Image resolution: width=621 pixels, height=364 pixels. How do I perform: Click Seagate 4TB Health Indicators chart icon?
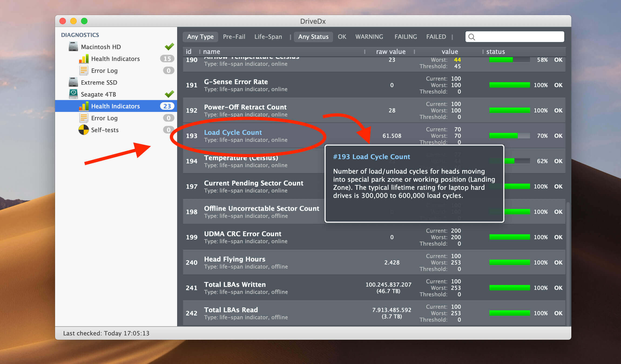pyautogui.click(x=84, y=106)
